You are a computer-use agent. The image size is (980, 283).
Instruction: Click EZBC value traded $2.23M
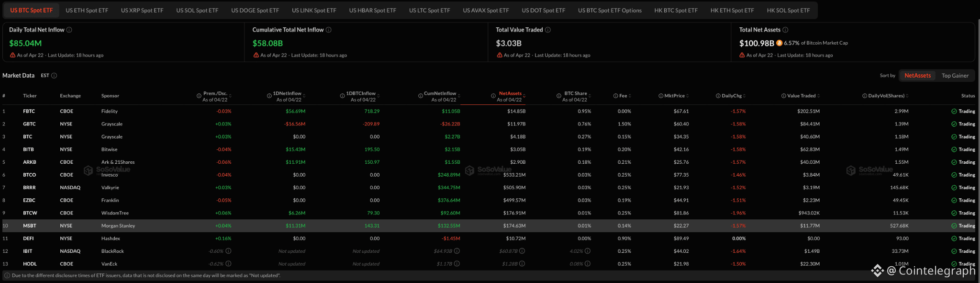811,200
